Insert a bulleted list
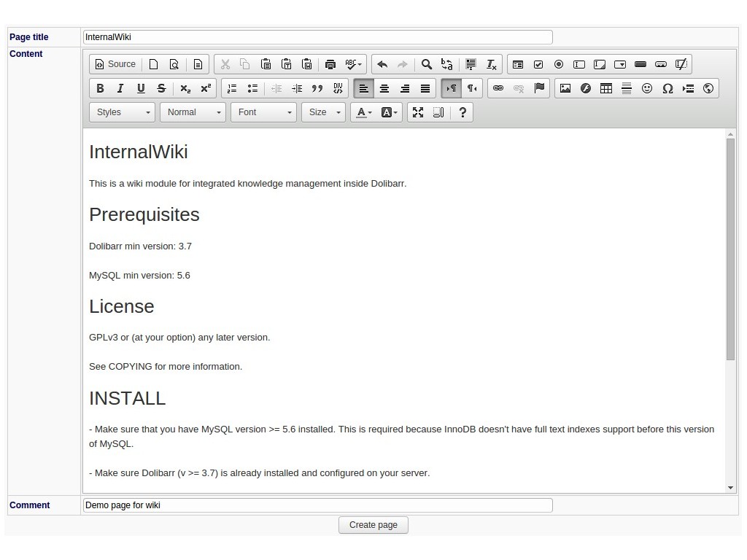 coord(252,88)
